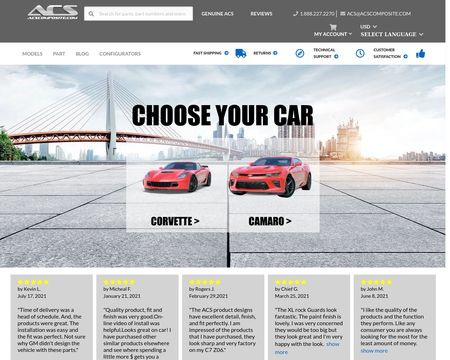Viewport: 450px width, 360px height.
Task: Click the compass technical support icon
Action: (300, 53)
